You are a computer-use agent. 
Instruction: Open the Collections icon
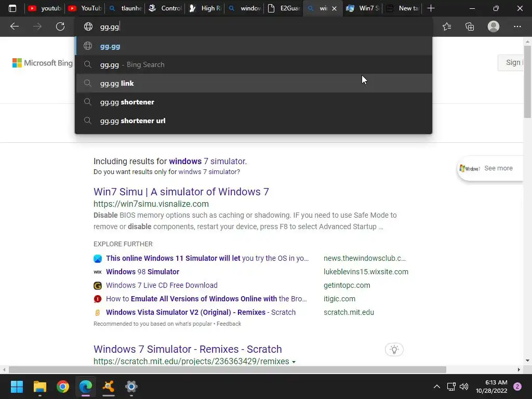(x=470, y=26)
